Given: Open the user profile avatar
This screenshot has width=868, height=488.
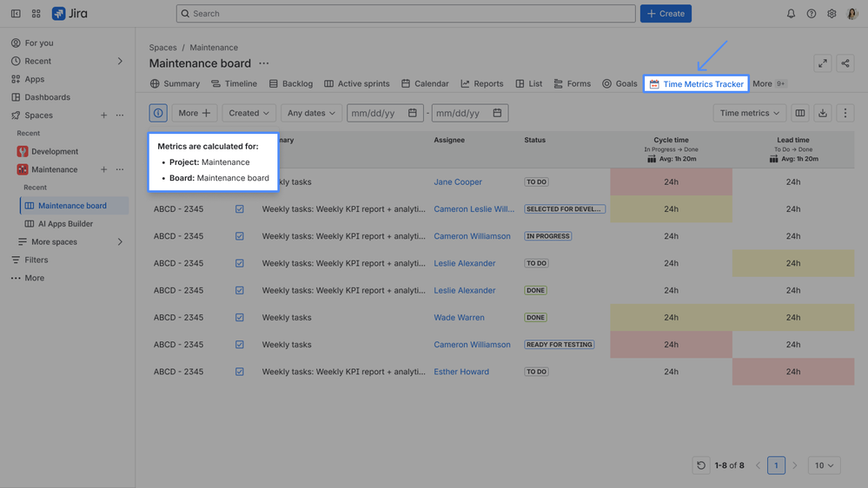Looking at the screenshot, I should coord(852,13).
